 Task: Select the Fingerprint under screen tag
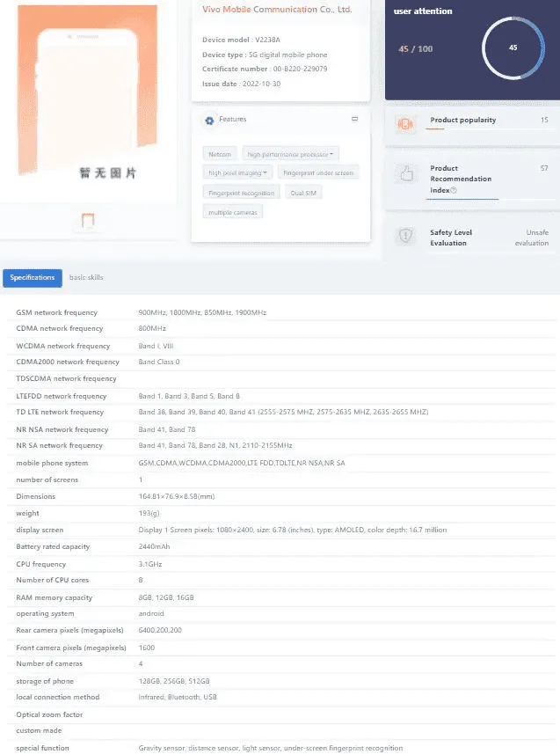click(x=318, y=173)
